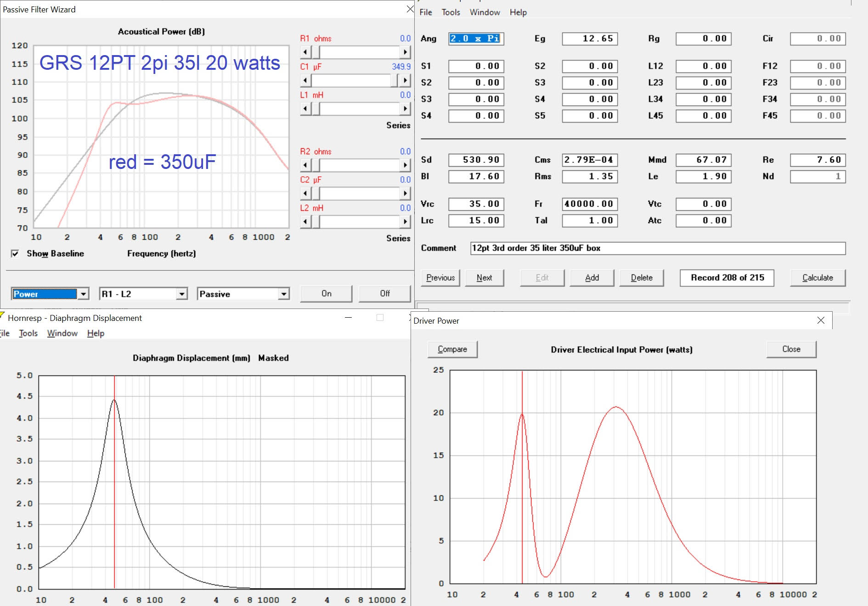Click Close button in Driver Power window
The image size is (868, 606).
[x=791, y=349]
